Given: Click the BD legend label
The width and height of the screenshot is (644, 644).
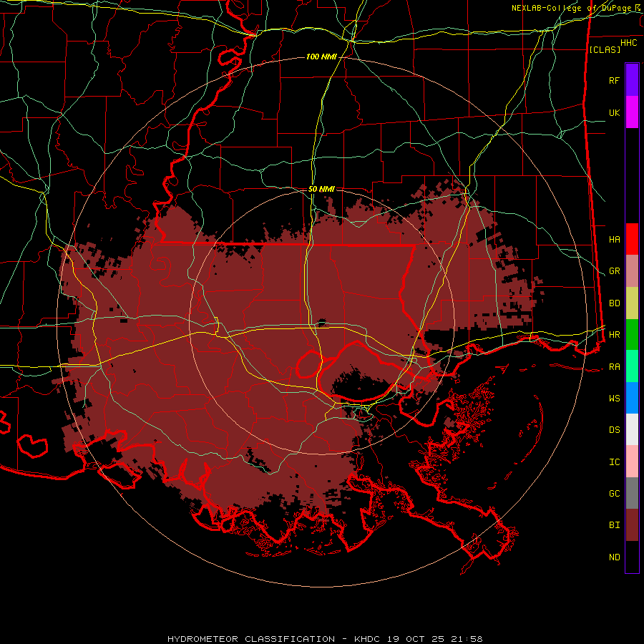Looking at the screenshot, I should (x=614, y=303).
